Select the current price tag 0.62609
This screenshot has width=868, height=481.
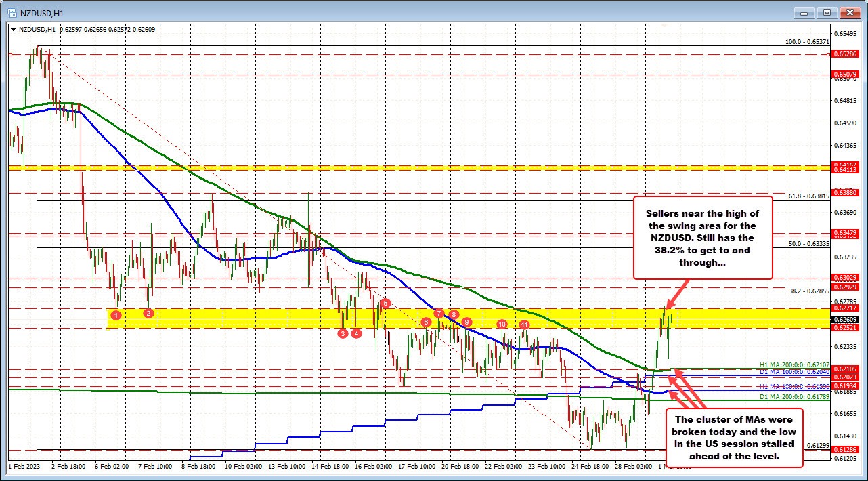(x=845, y=320)
